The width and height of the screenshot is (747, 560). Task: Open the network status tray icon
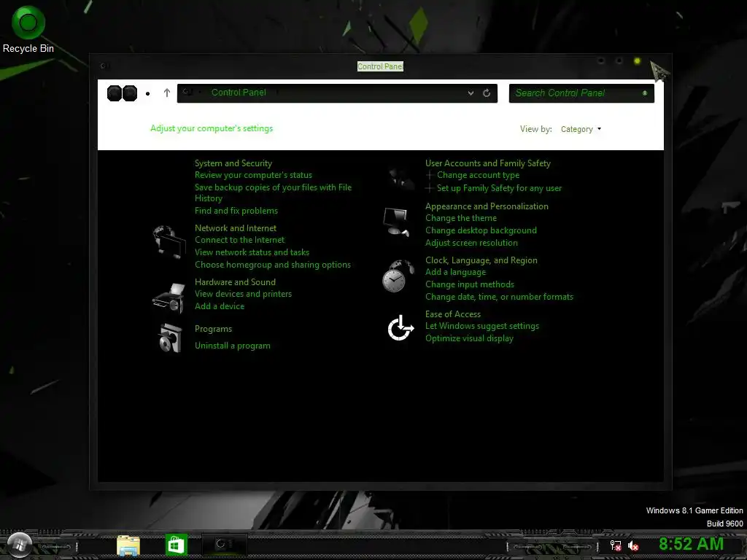click(x=616, y=545)
